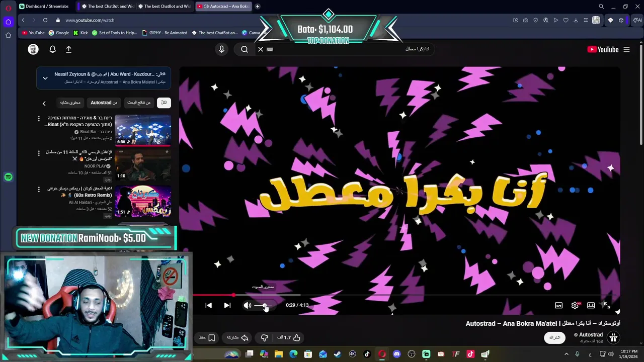Image resolution: width=644 pixels, height=362 pixels.
Task: Toggle subtitles captions button in player
Action: [558, 305]
